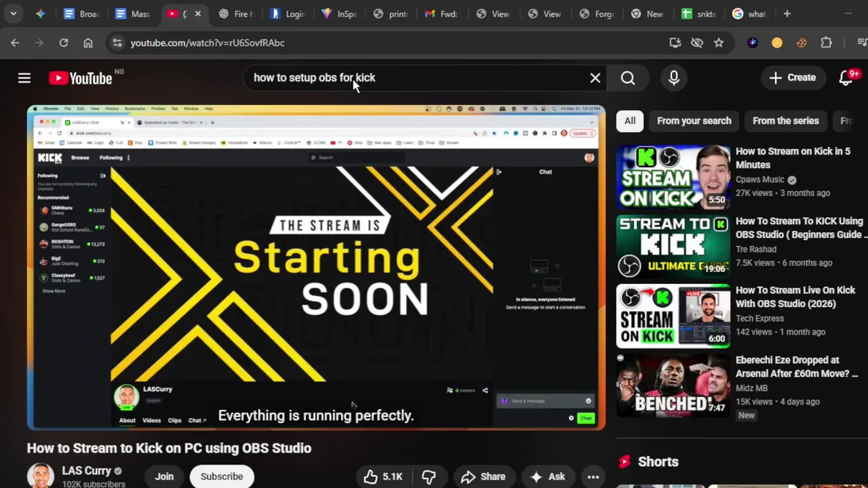Open the tab search dropdown arrow
Image resolution: width=868 pixels, height=488 pixels.
pos(14,14)
